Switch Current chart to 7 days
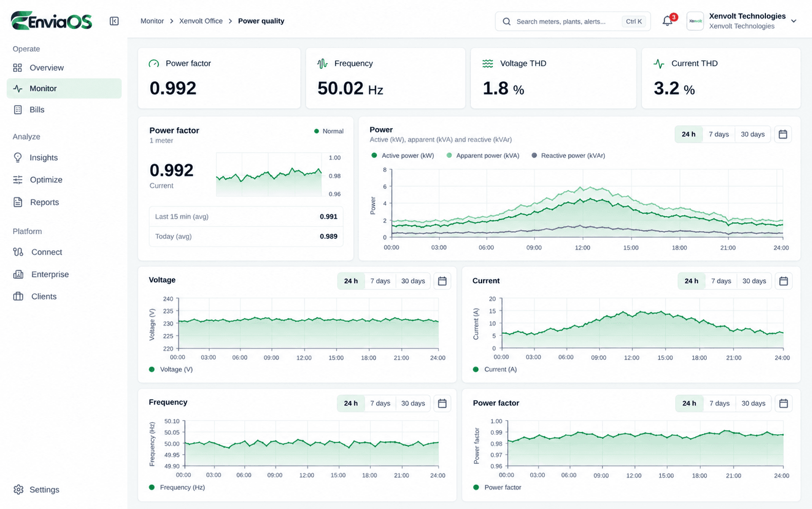Screen dimensions: 812x509 [x=721, y=281]
